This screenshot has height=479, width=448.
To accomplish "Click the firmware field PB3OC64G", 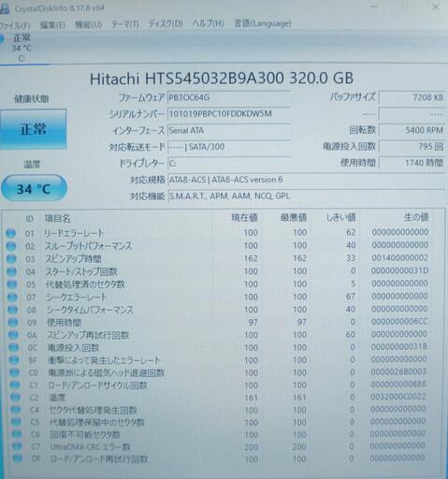I will pyautogui.click(x=229, y=97).
